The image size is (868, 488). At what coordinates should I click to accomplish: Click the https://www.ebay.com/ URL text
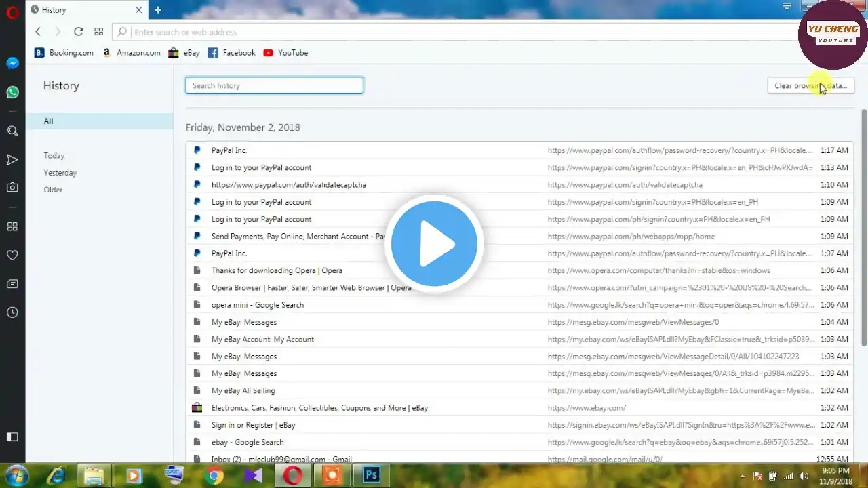pyautogui.click(x=587, y=408)
